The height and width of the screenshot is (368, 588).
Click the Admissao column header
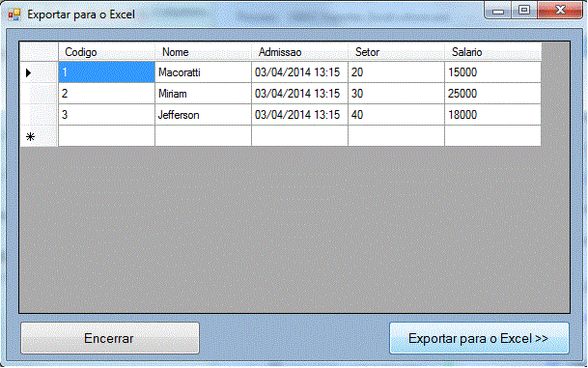tap(299, 52)
